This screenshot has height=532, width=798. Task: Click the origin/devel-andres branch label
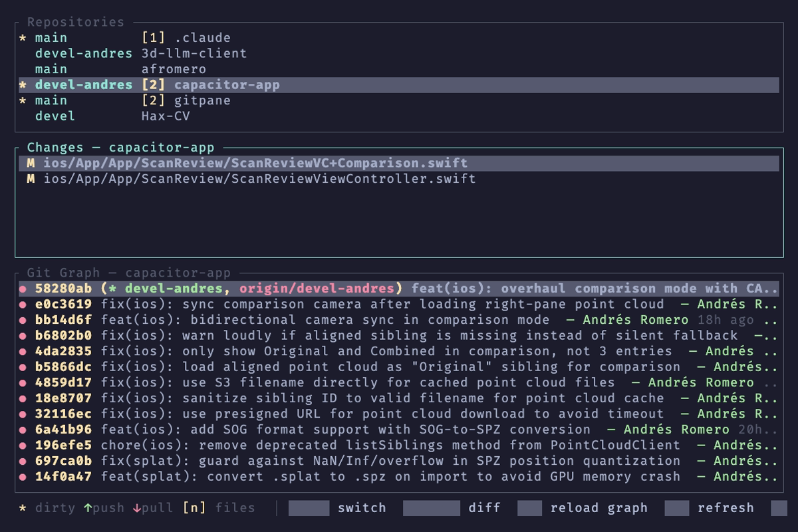pyautogui.click(x=317, y=289)
